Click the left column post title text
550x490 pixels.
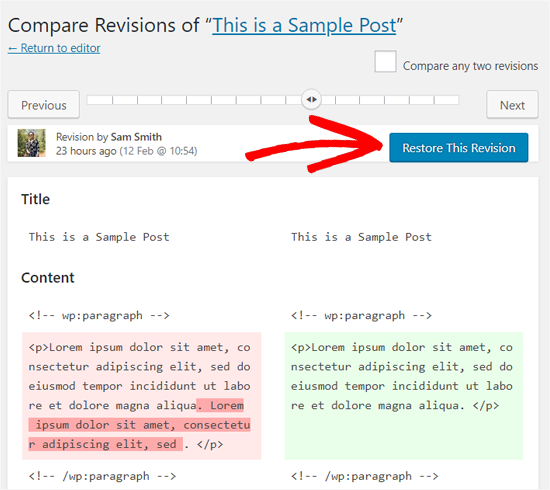coord(99,237)
